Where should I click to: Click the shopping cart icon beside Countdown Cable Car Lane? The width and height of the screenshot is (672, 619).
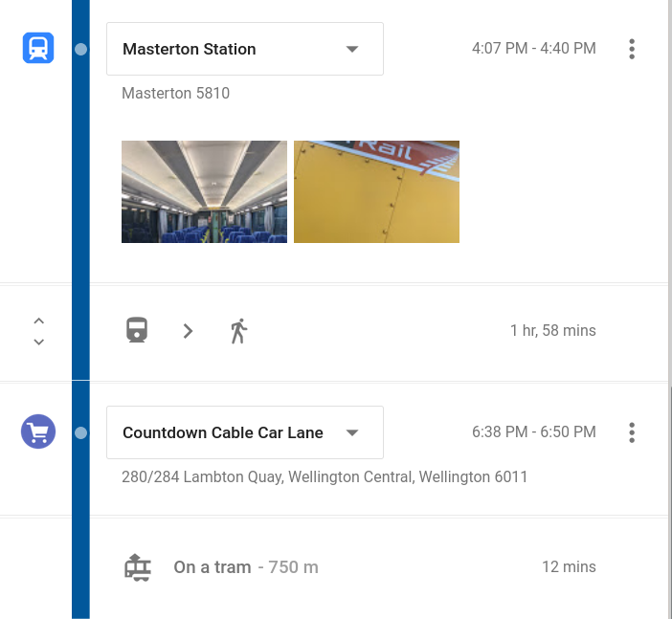pyautogui.click(x=38, y=431)
